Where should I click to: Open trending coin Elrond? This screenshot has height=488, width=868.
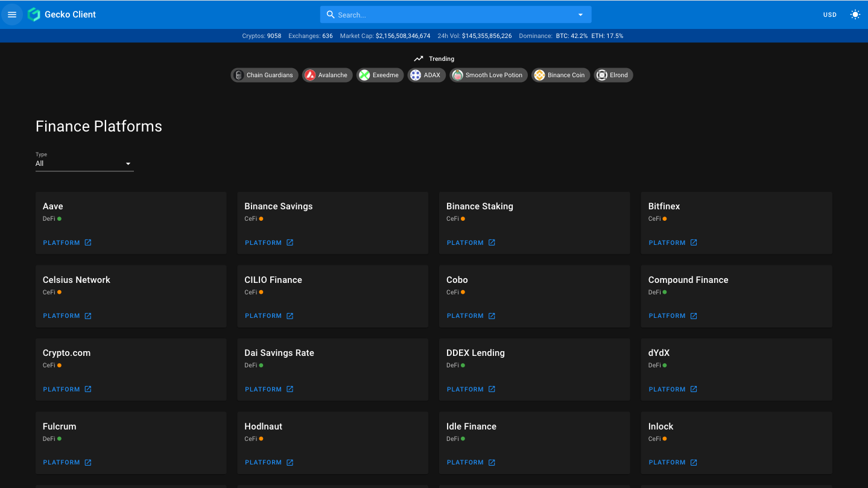pos(613,75)
